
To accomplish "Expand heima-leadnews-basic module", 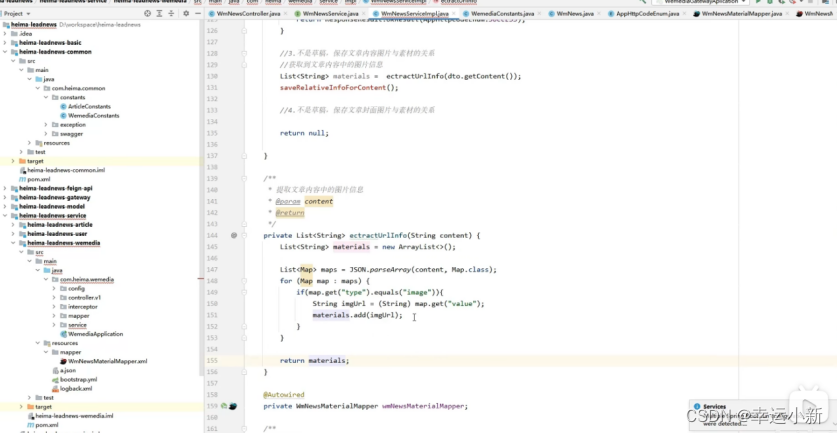I will point(5,43).
